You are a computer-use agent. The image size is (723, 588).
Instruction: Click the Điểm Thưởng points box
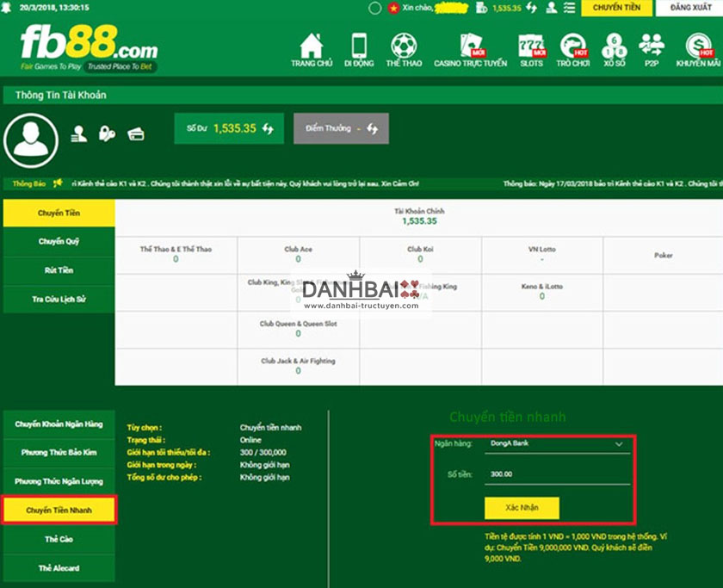(341, 128)
